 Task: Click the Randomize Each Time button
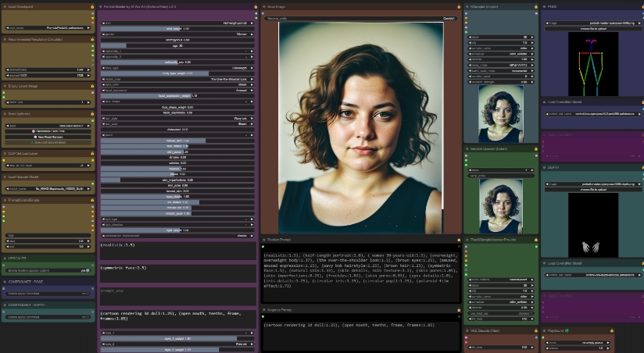coord(47,130)
